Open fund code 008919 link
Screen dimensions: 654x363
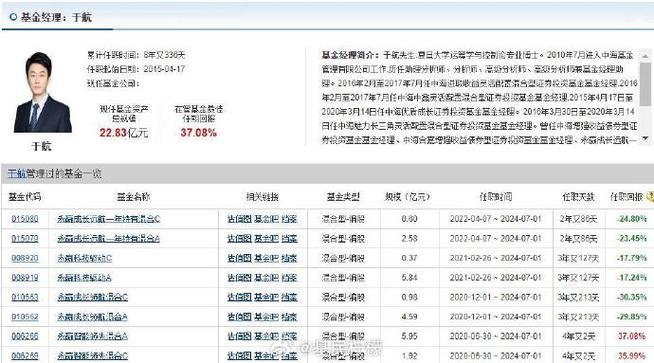point(25,277)
